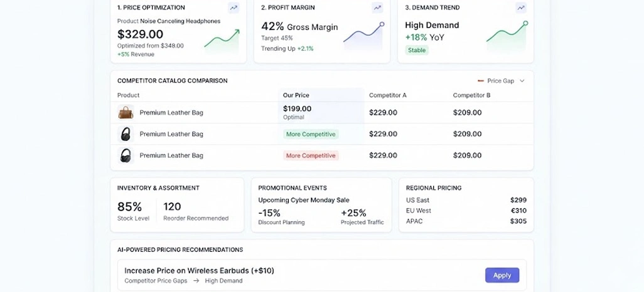The image size is (644, 292).
Task: Select the Target 45% text
Action: coord(277,38)
